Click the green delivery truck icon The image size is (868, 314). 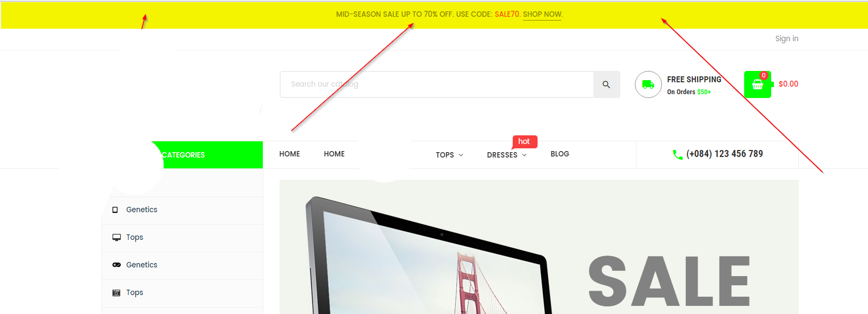(648, 84)
